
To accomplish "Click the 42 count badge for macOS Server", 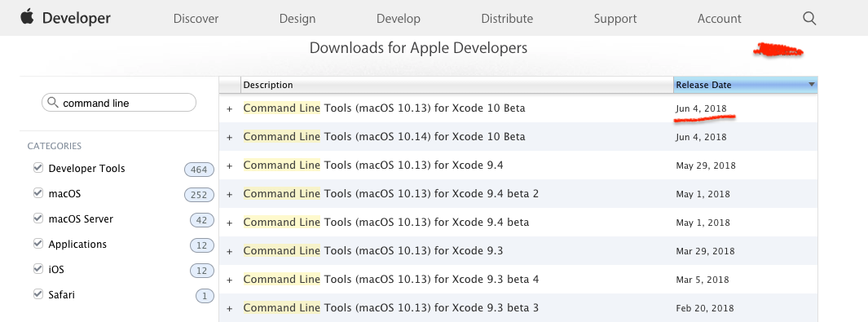I will (201, 220).
